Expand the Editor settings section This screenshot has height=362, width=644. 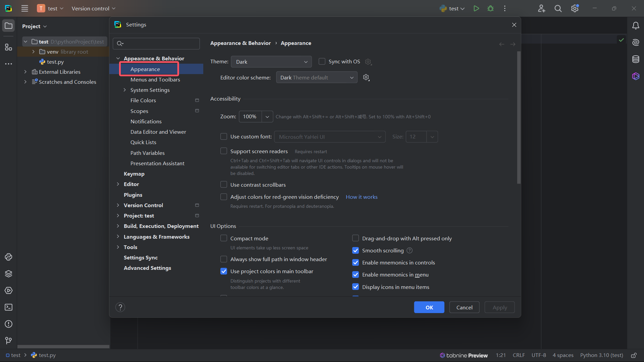118,184
